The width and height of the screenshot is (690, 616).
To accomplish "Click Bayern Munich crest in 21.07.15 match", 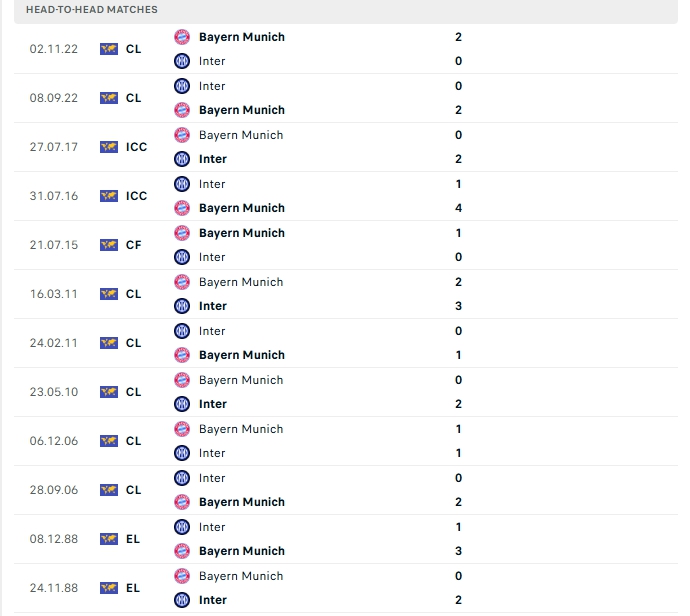I will [x=182, y=233].
